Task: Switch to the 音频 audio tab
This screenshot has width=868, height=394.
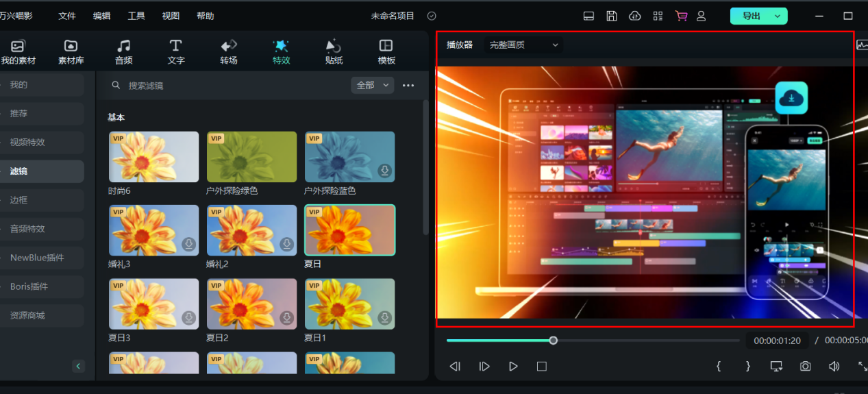Action: 123,52
